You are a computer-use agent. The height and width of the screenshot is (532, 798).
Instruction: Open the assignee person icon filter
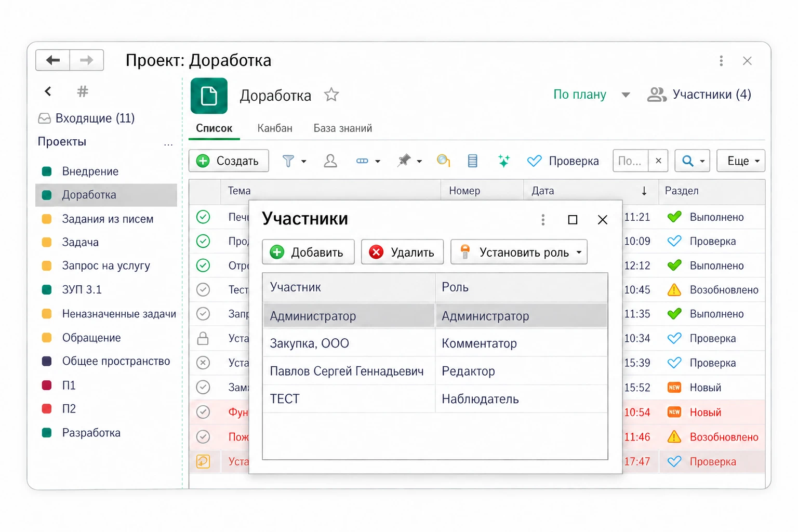330,161
